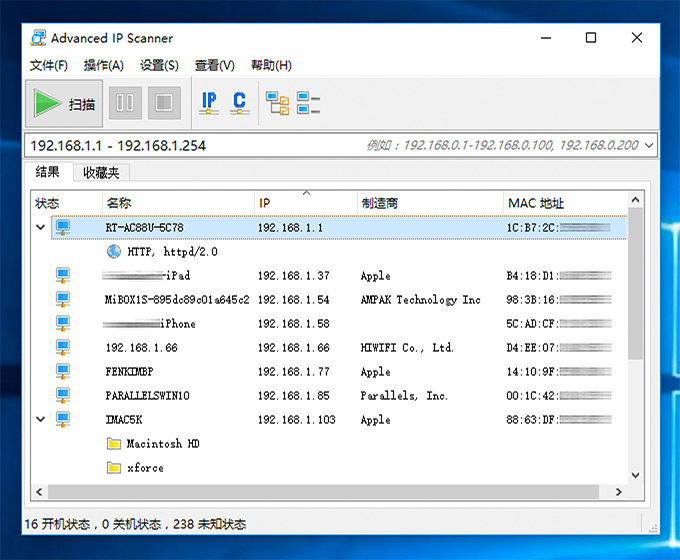This screenshot has width=680, height=560.
Task: Switch to the 收藏夹 tab
Action: [101, 173]
